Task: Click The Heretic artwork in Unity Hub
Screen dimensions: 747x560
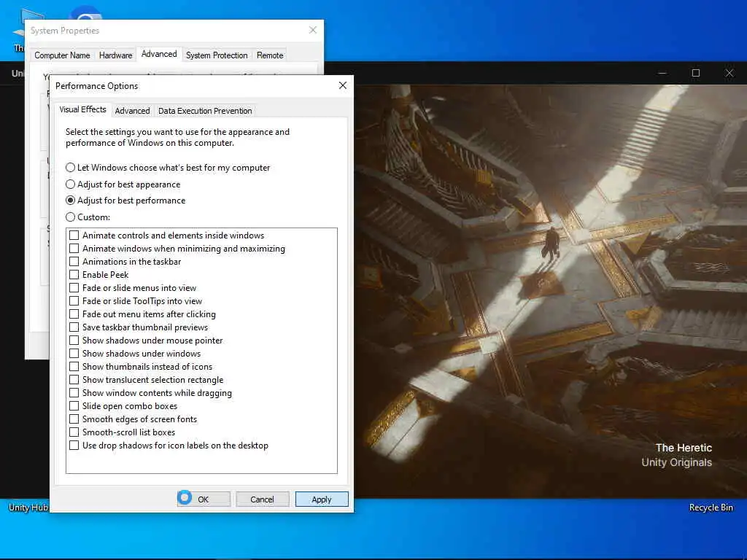Action: (x=550, y=292)
